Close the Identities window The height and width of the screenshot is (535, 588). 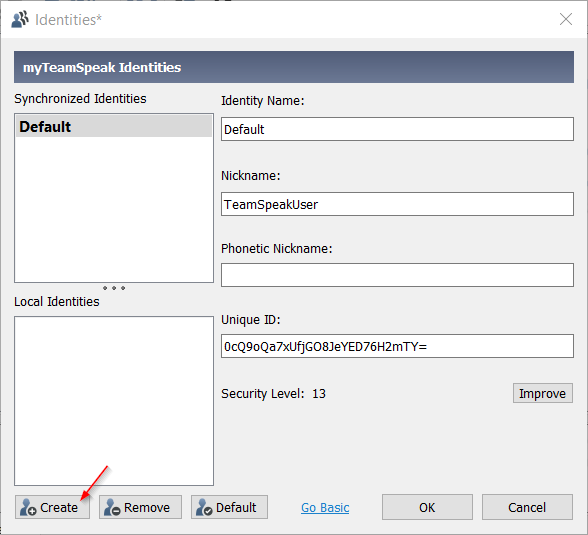566,19
